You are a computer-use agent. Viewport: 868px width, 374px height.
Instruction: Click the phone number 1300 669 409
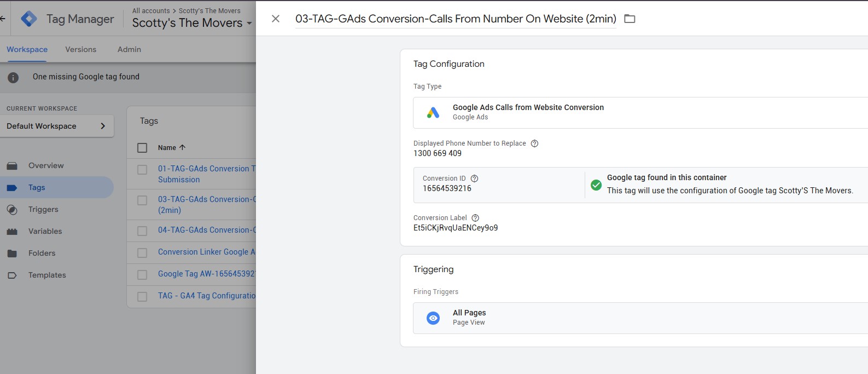pos(438,153)
